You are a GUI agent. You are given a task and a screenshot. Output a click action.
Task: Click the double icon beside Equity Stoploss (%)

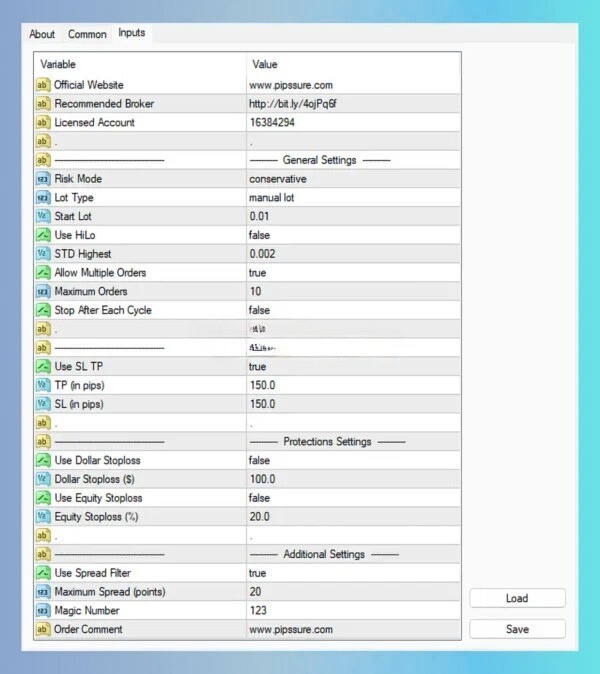click(43, 517)
